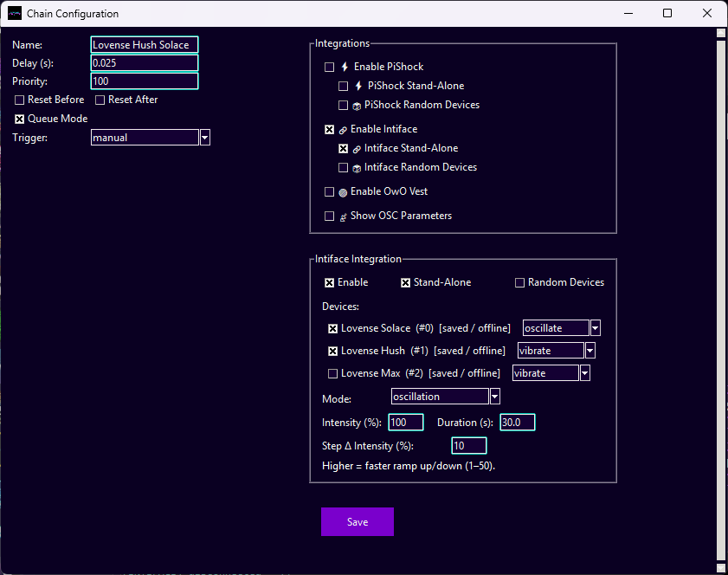Click the Step Δ Intensity input field

tap(469, 445)
